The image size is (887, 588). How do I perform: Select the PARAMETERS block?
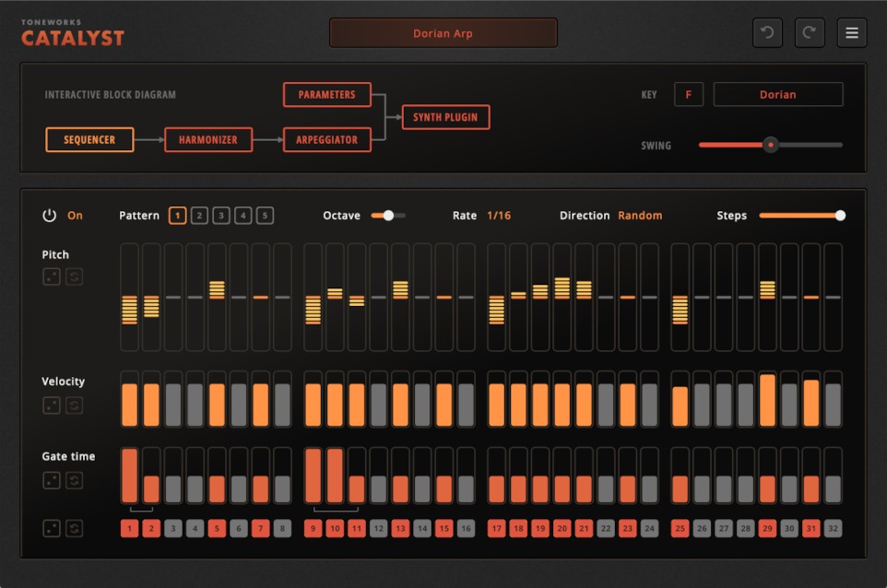327,94
